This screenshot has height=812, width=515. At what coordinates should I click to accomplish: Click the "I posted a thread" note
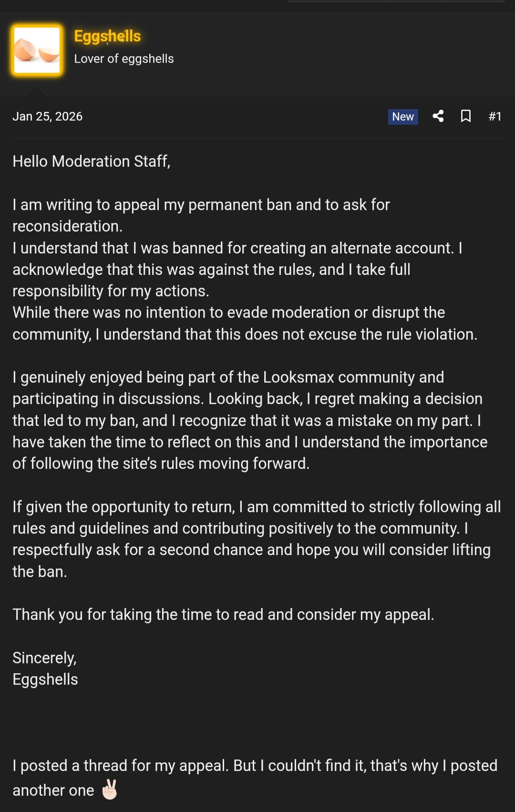[x=255, y=766]
